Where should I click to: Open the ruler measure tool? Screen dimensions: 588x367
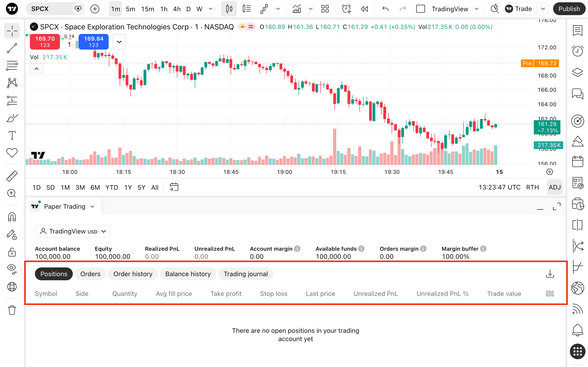12,176
